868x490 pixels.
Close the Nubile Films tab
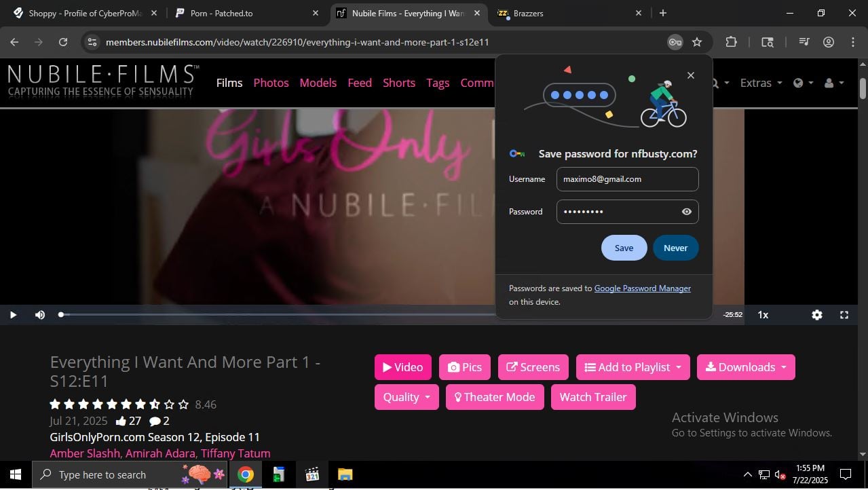(476, 13)
